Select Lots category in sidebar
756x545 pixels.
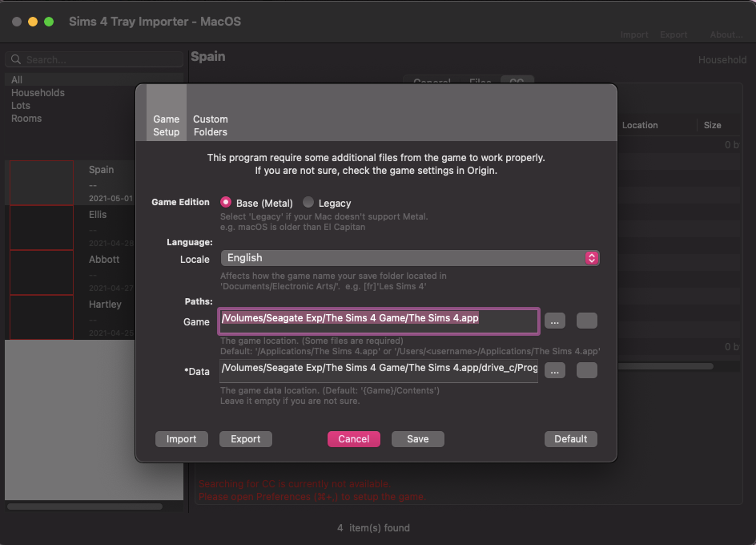pyautogui.click(x=21, y=105)
